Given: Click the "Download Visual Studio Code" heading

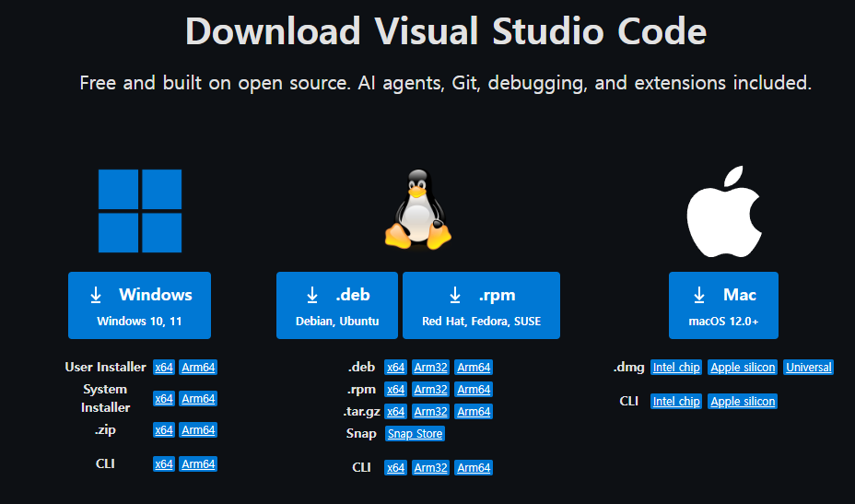Looking at the screenshot, I should [x=446, y=31].
